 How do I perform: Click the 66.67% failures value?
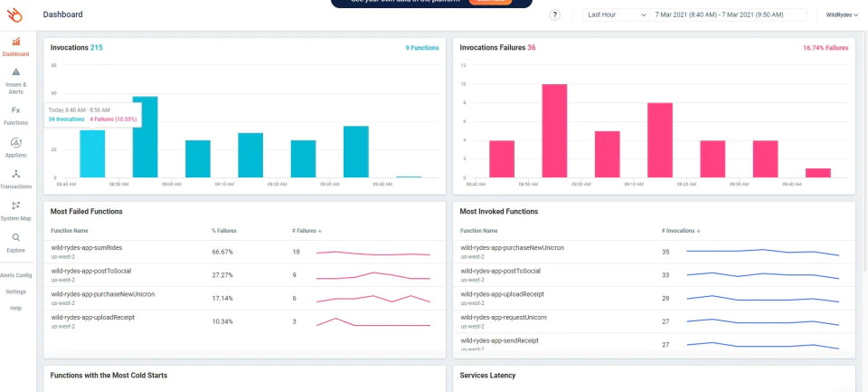222,252
